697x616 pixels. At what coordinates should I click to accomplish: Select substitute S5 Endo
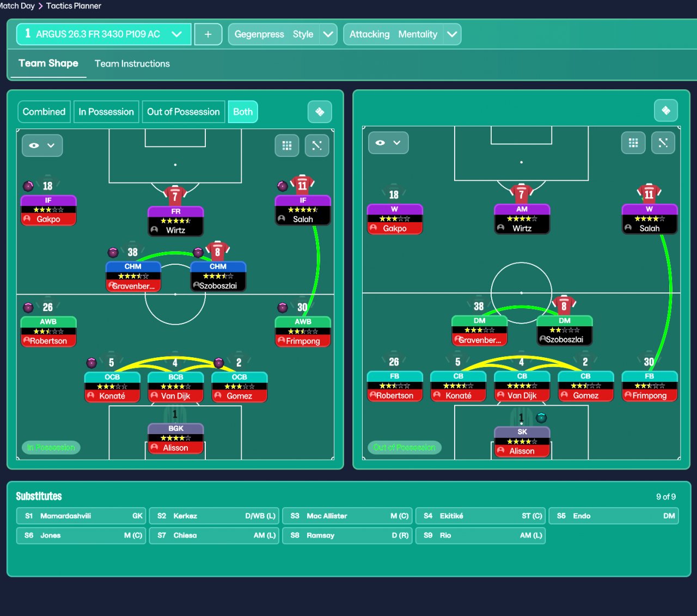click(x=614, y=516)
